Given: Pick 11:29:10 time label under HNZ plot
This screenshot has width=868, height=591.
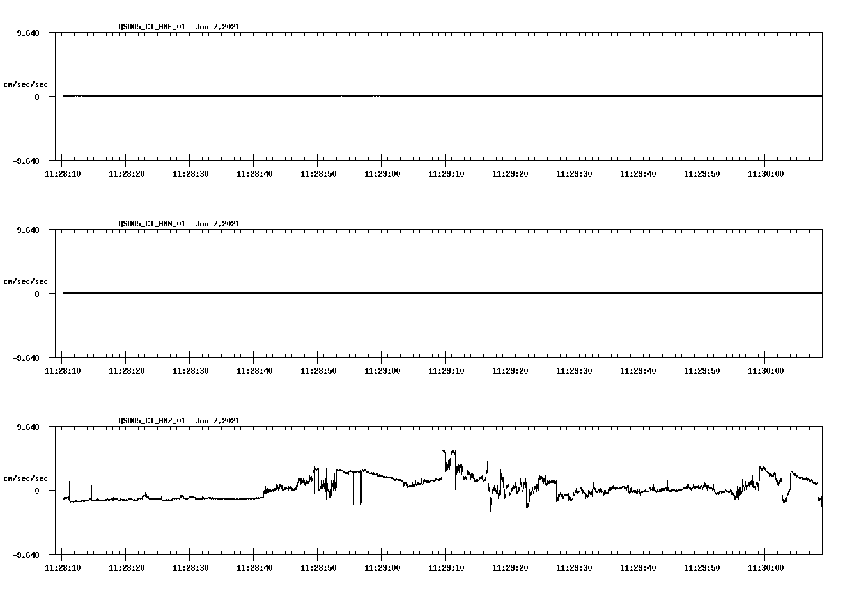Looking at the screenshot, I should coord(446,568).
